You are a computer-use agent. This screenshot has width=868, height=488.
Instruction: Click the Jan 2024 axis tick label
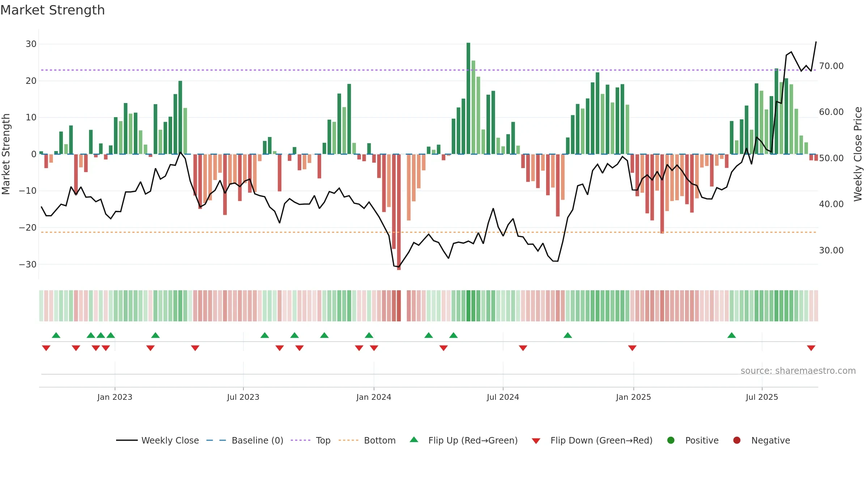pyautogui.click(x=374, y=397)
